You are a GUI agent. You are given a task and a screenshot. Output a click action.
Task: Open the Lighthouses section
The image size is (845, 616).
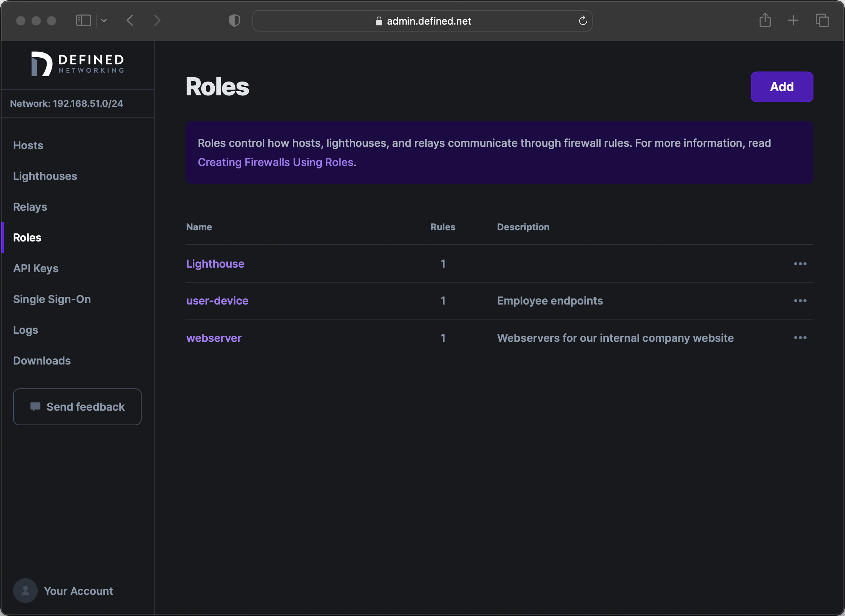click(45, 176)
